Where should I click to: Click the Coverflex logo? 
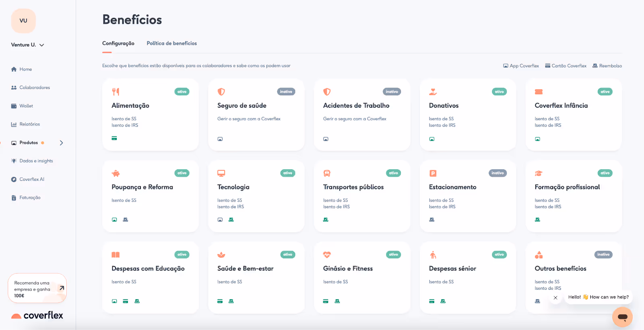tap(37, 316)
